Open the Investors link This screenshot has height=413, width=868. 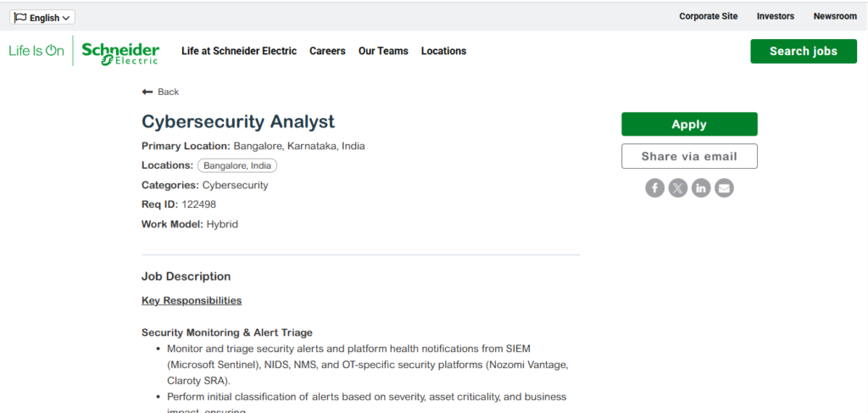click(x=776, y=17)
